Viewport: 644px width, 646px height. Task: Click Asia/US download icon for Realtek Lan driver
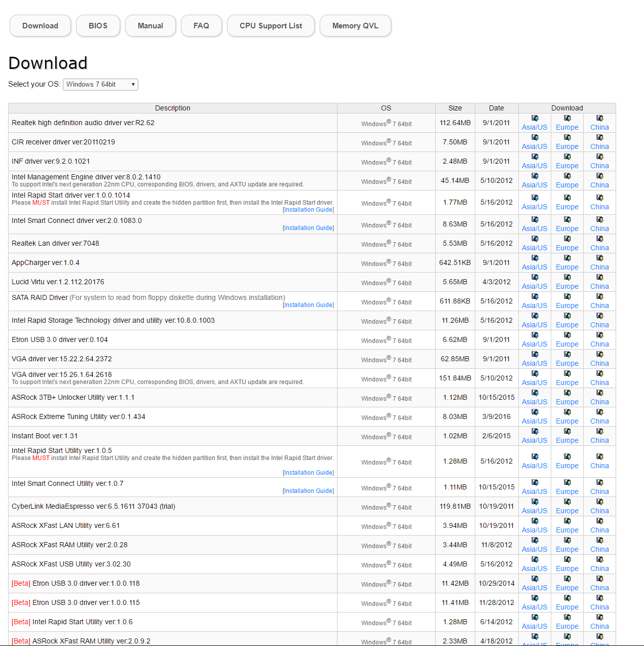pos(535,239)
